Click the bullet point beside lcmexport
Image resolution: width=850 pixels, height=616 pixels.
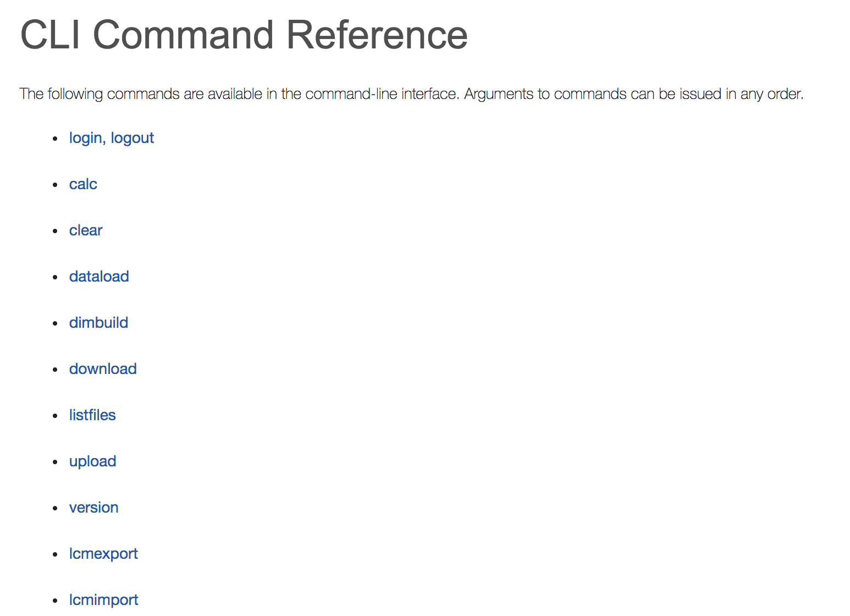tap(55, 554)
